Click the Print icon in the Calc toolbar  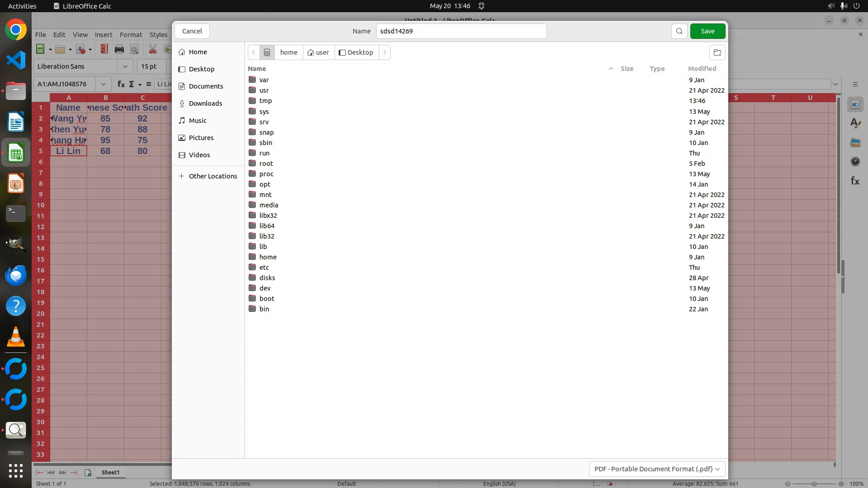pyautogui.click(x=119, y=49)
